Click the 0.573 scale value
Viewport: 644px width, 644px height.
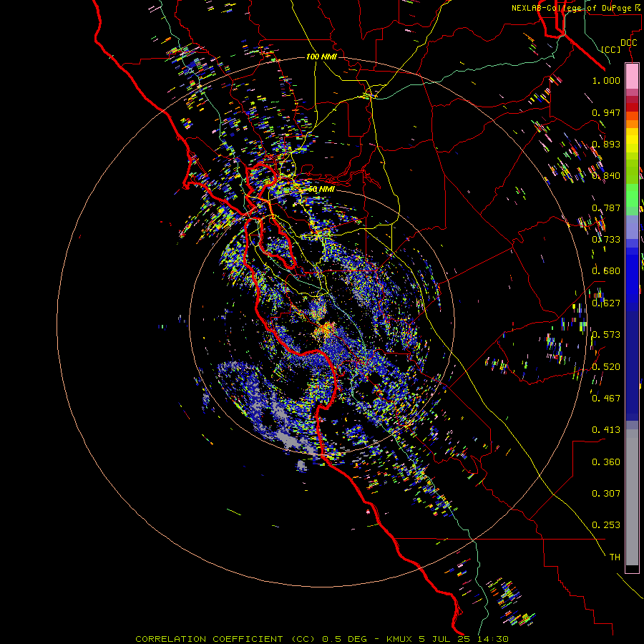coord(606,335)
